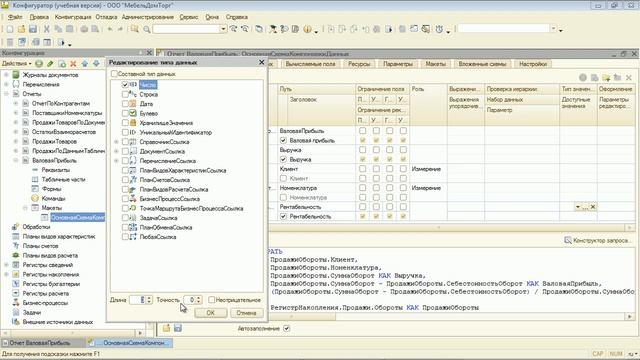Click the red Delete cross in Configuration panel
This screenshot has width=640, height=360.
click(73, 64)
